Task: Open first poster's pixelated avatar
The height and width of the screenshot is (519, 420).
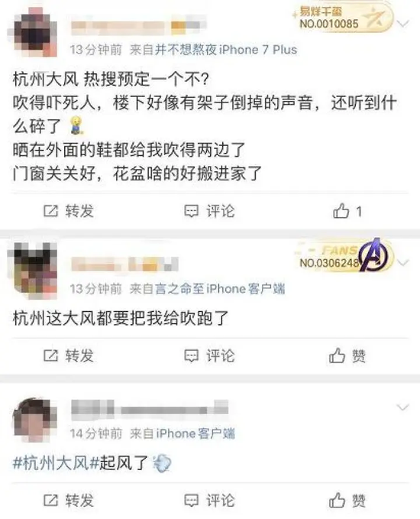Action: point(32,32)
